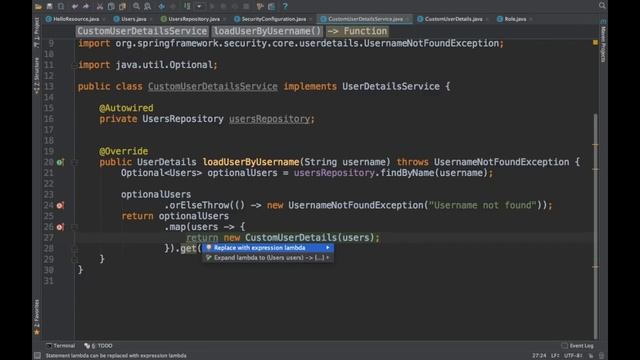
Task: Click the Project Structure toolbar icon
Action: point(271,7)
